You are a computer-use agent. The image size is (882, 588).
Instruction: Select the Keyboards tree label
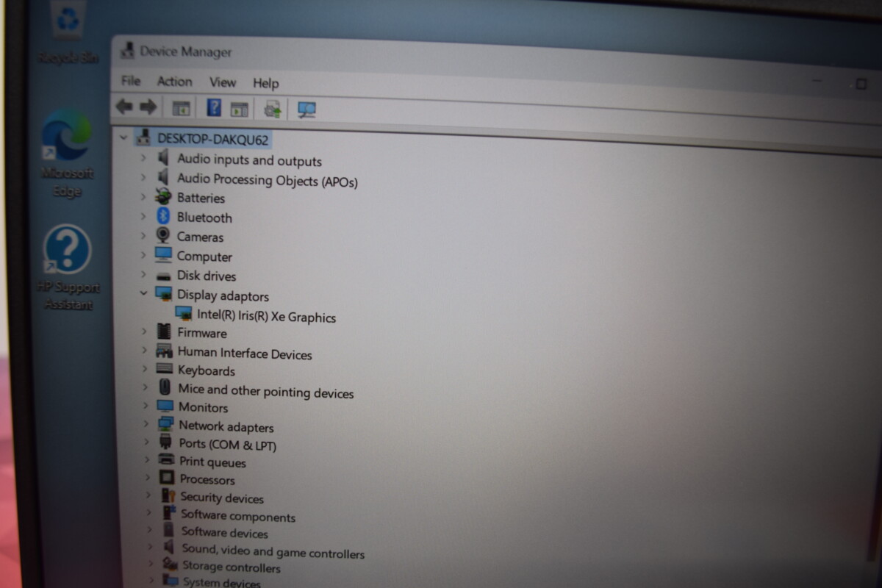coord(207,370)
